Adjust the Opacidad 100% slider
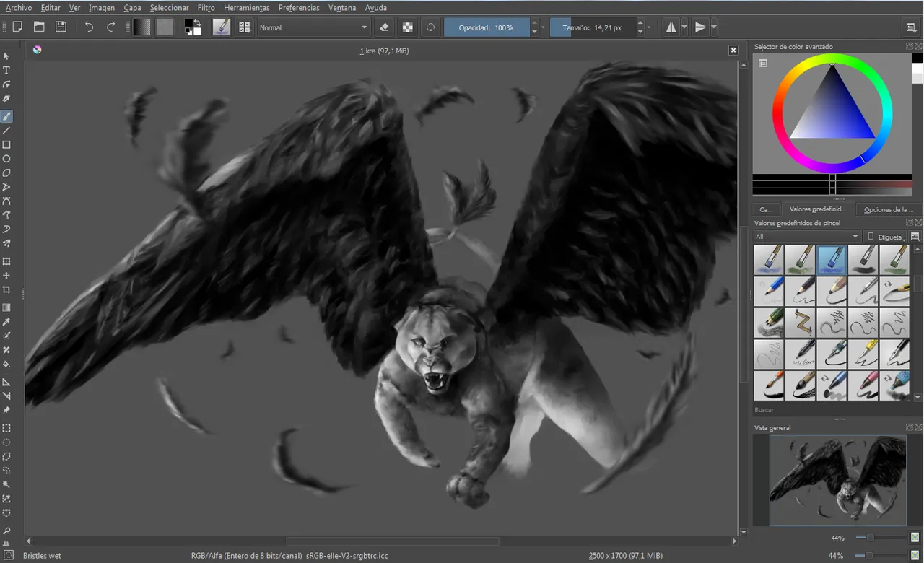This screenshot has width=924, height=563. pyautogui.click(x=487, y=27)
